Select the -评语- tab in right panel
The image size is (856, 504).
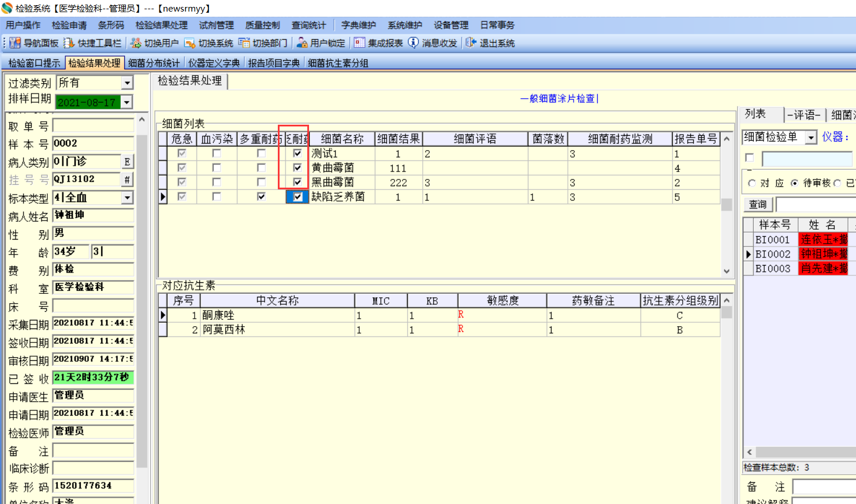(804, 115)
